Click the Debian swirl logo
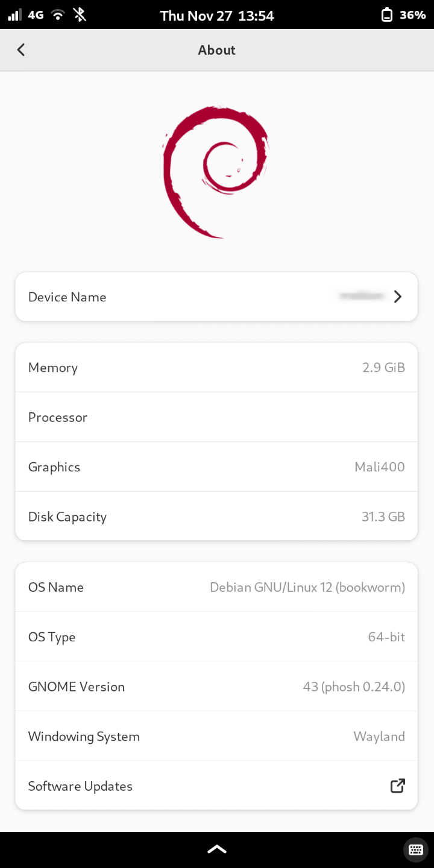 (215, 172)
